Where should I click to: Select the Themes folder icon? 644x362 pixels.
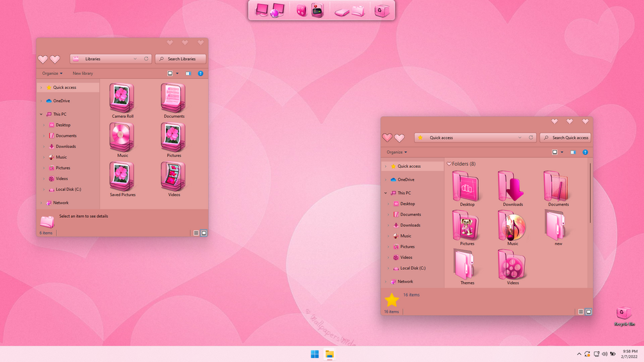[x=466, y=265]
